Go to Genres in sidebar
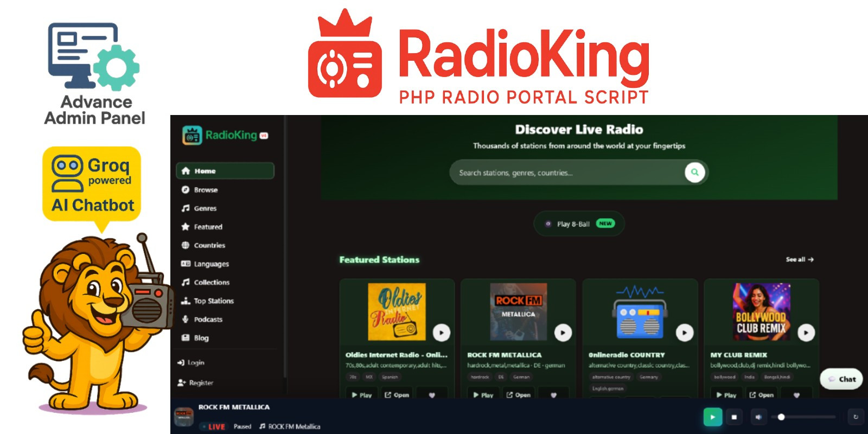Screen dimensions: 868x434 199,208
